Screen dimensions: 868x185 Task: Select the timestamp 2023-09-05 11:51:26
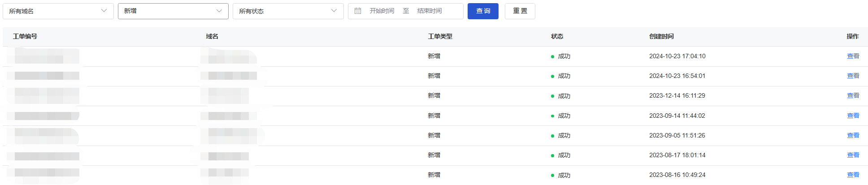pyautogui.click(x=677, y=135)
